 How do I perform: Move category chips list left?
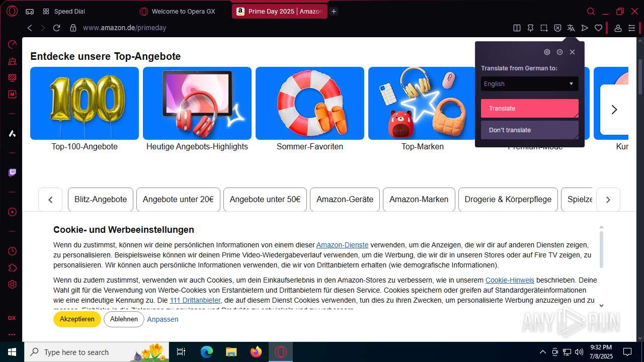50,200
